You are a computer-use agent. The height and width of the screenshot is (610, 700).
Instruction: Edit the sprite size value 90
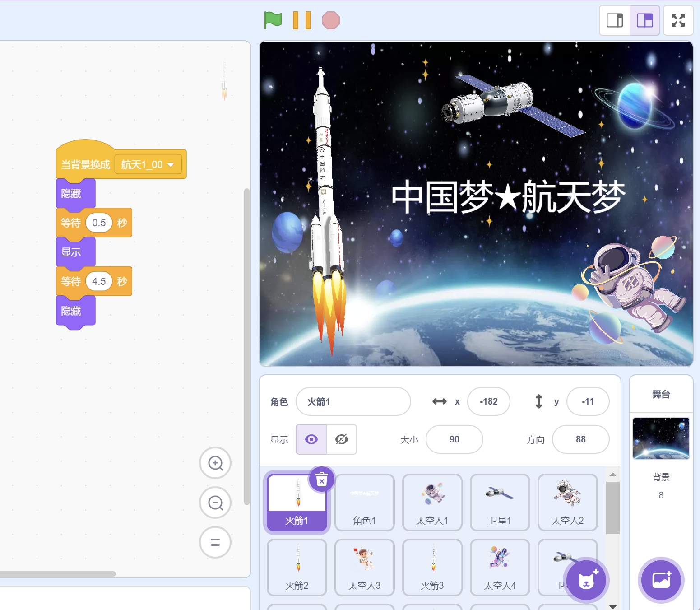(x=454, y=439)
